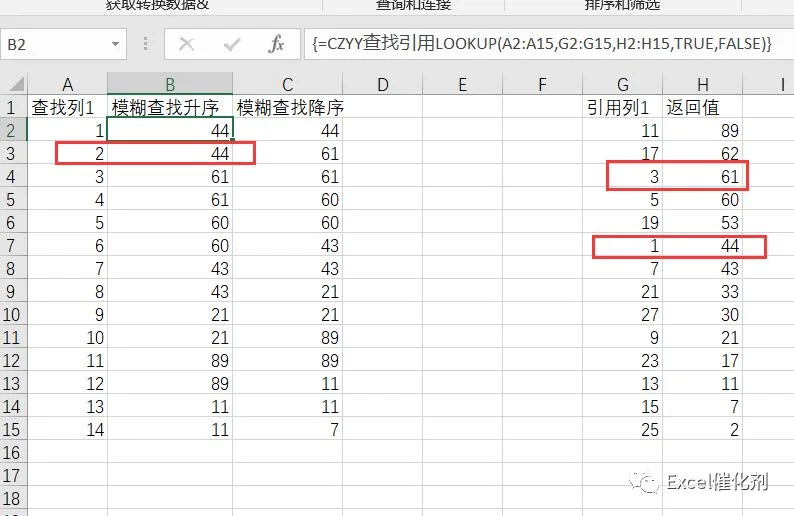Click cell H12 containing 17
794x516 pixels.
702,361
